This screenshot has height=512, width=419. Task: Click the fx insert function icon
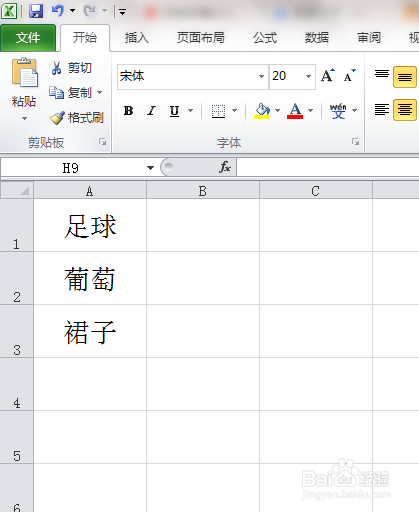(225, 167)
